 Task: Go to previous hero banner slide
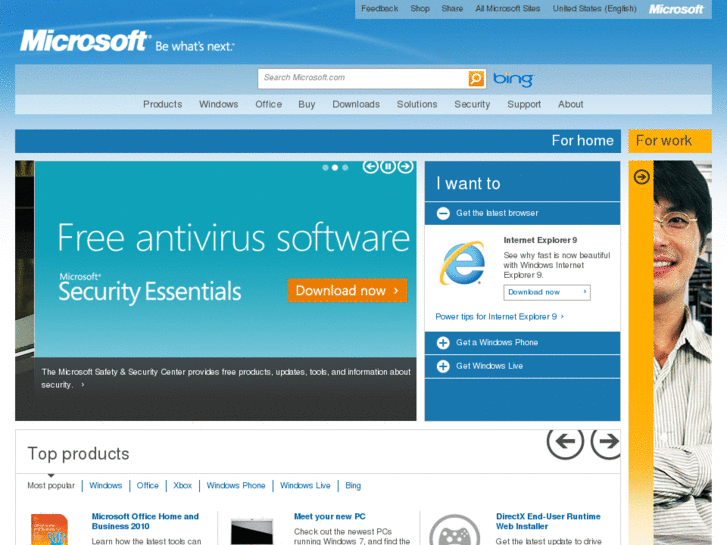click(370, 166)
